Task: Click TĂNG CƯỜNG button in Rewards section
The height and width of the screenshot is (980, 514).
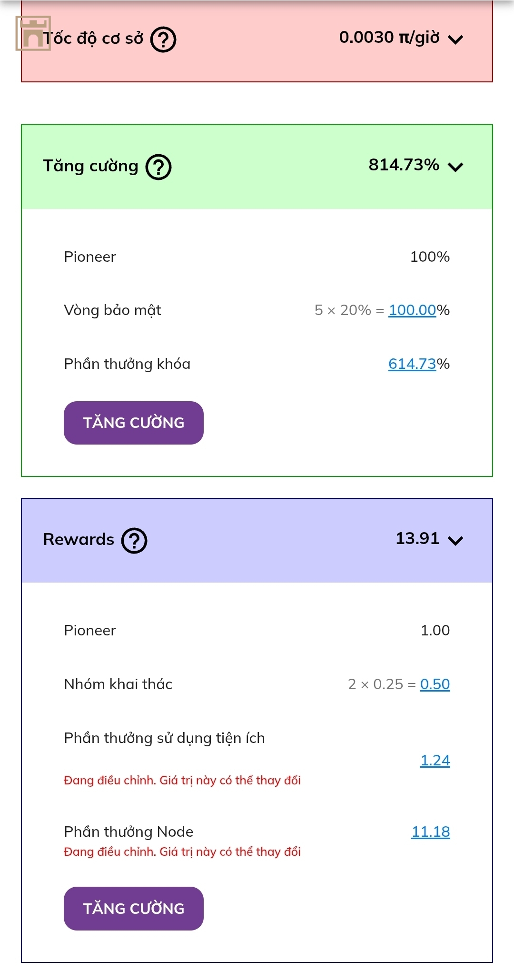Action: pos(134,909)
